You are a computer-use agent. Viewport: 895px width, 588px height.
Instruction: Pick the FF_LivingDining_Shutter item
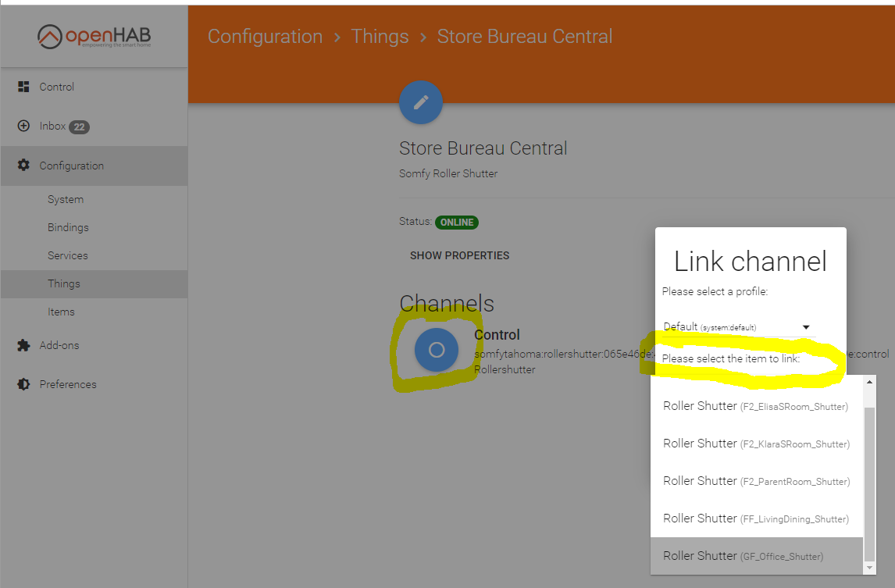pos(755,519)
